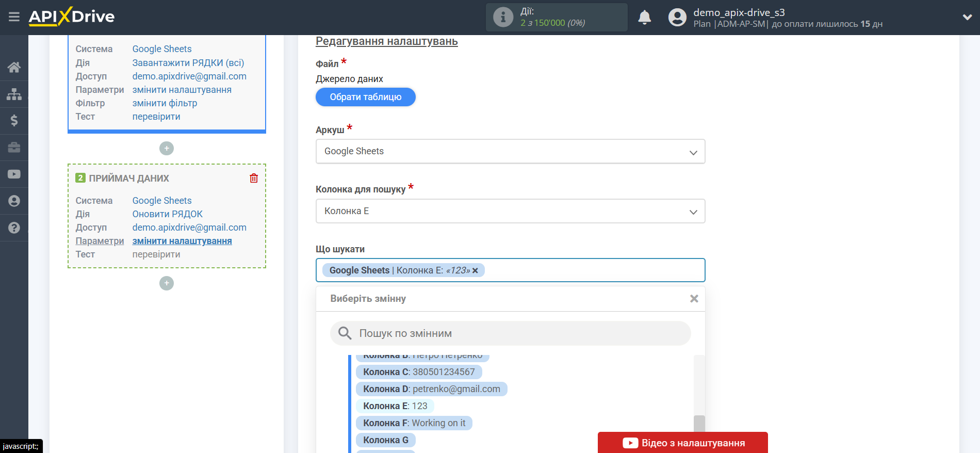Close the variable picker panel
The height and width of the screenshot is (453, 980).
(694, 299)
